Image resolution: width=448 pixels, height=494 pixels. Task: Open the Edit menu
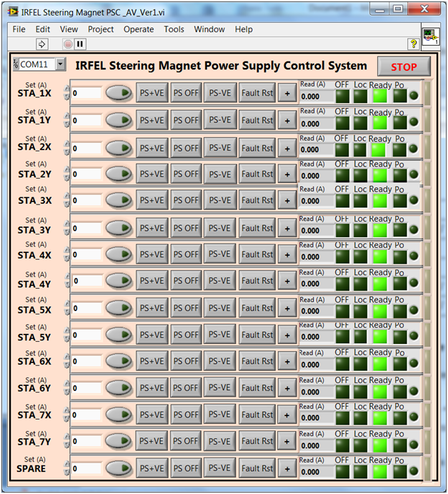pyautogui.click(x=43, y=29)
